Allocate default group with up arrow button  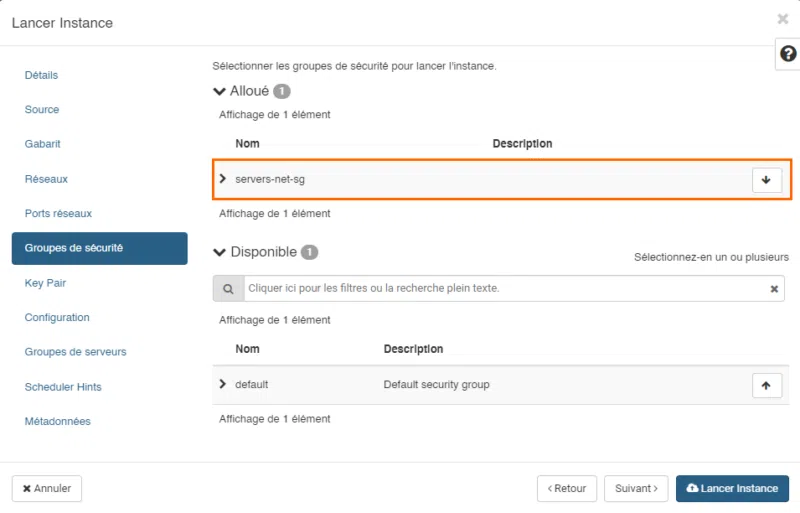point(766,385)
